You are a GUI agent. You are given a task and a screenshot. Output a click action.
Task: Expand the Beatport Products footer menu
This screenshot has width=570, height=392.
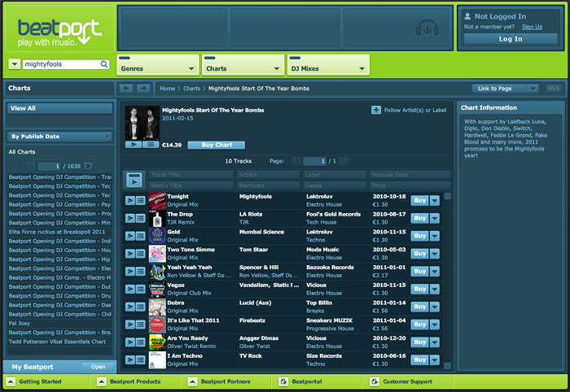click(x=102, y=381)
